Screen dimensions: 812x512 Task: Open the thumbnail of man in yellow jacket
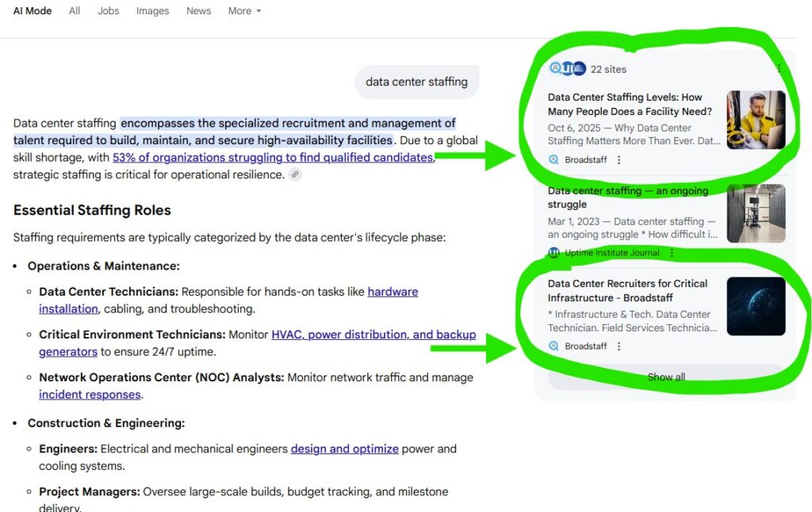coord(756,120)
